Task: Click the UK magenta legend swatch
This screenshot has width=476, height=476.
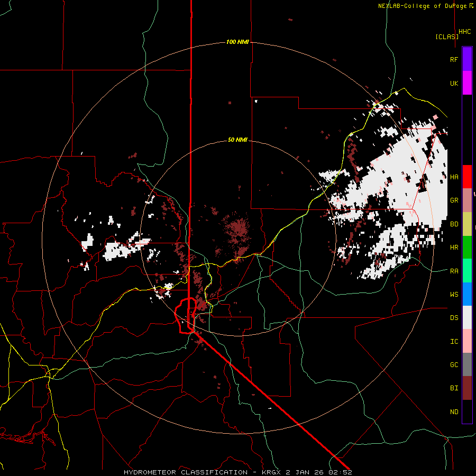Action: point(467,83)
